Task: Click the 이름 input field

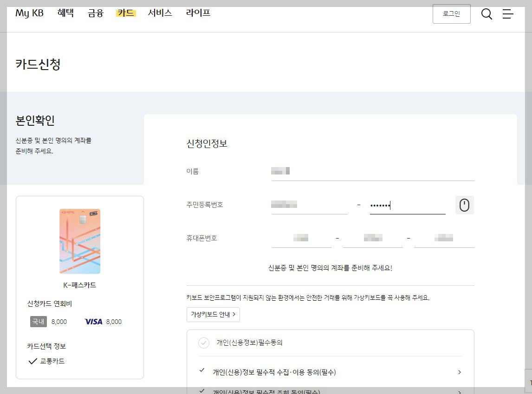Action: point(373,171)
